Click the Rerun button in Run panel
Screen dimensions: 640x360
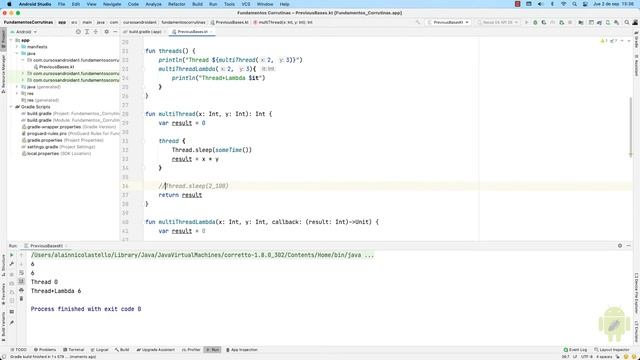(x=11, y=255)
